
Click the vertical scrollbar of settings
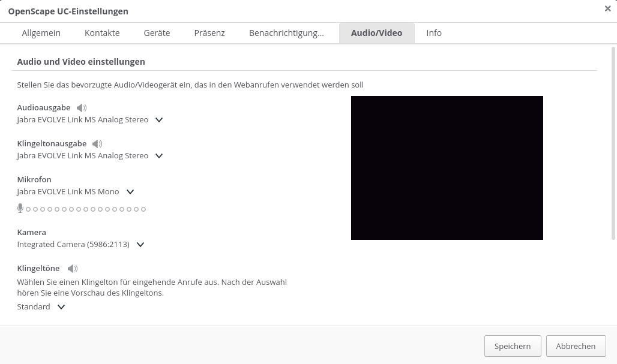tap(613, 143)
